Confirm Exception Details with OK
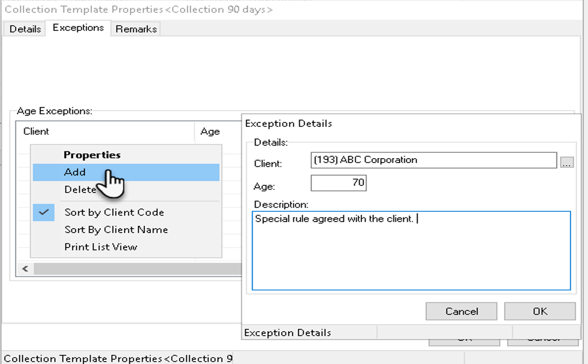588x364 pixels. pyautogui.click(x=540, y=311)
